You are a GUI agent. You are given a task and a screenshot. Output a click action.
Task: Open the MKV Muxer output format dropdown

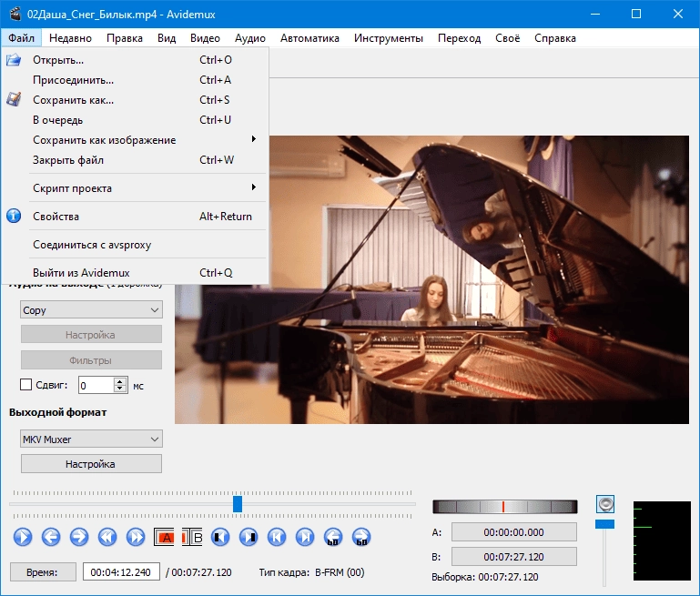pyautogui.click(x=91, y=439)
